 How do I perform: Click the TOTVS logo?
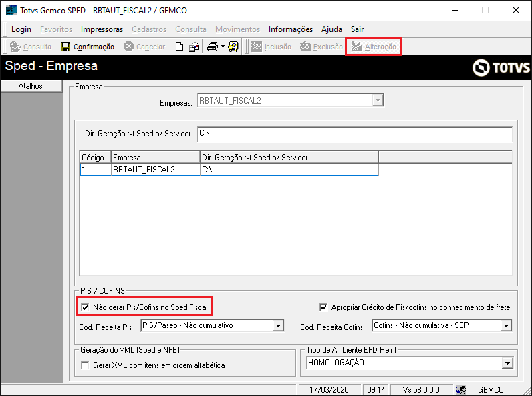(x=501, y=67)
